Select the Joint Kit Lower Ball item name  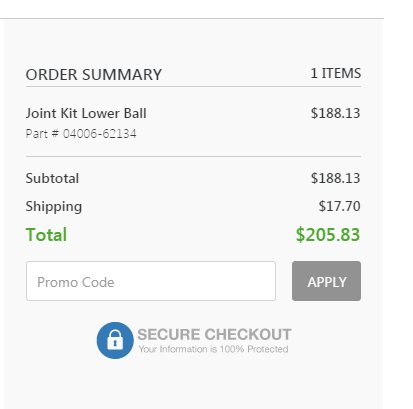click(x=86, y=113)
